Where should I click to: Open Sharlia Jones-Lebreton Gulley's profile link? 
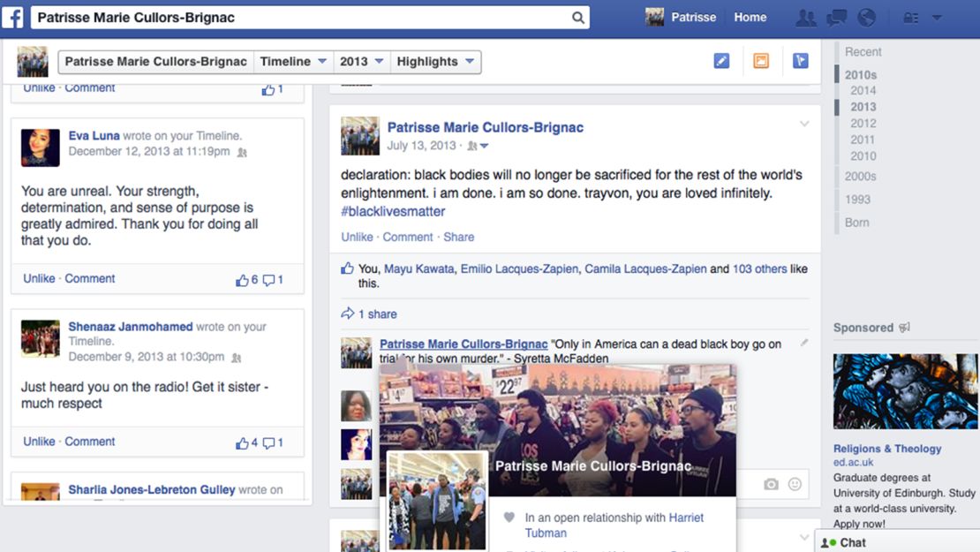click(x=152, y=489)
